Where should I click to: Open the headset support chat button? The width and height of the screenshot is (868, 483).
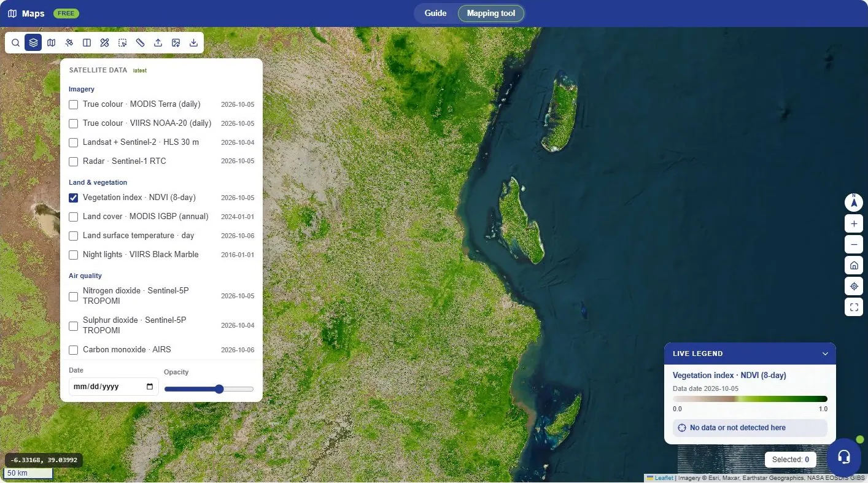[x=844, y=457]
